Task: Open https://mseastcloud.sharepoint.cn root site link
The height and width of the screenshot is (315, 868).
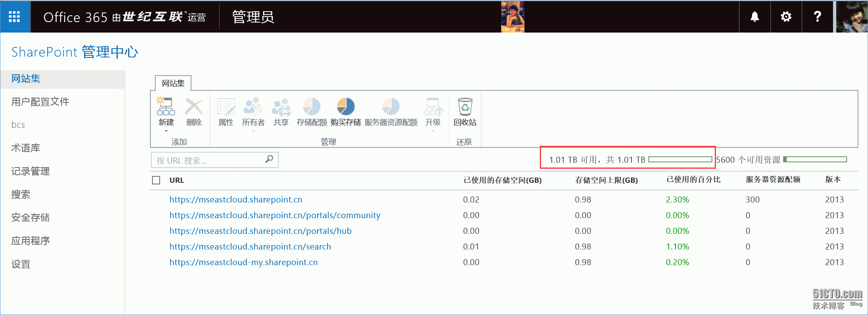Action: click(236, 199)
